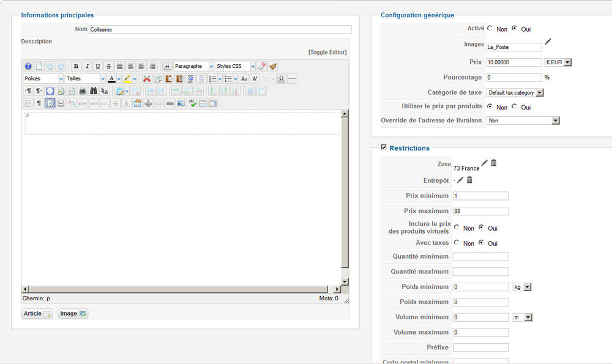Print the editor content
This screenshot has width=612, height=364.
coord(83,91)
